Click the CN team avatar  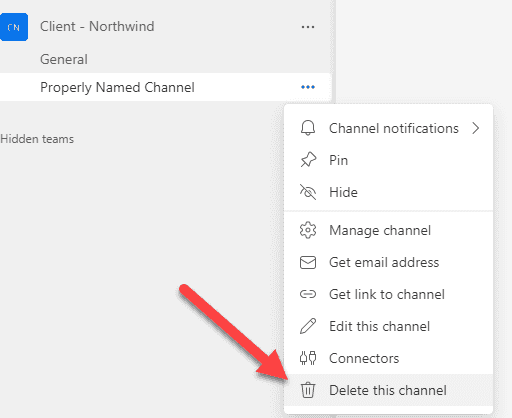pos(14,27)
